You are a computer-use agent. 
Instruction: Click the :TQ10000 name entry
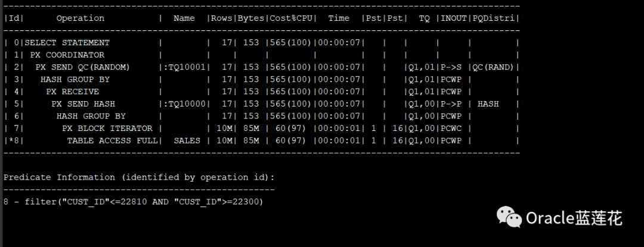tap(184, 104)
